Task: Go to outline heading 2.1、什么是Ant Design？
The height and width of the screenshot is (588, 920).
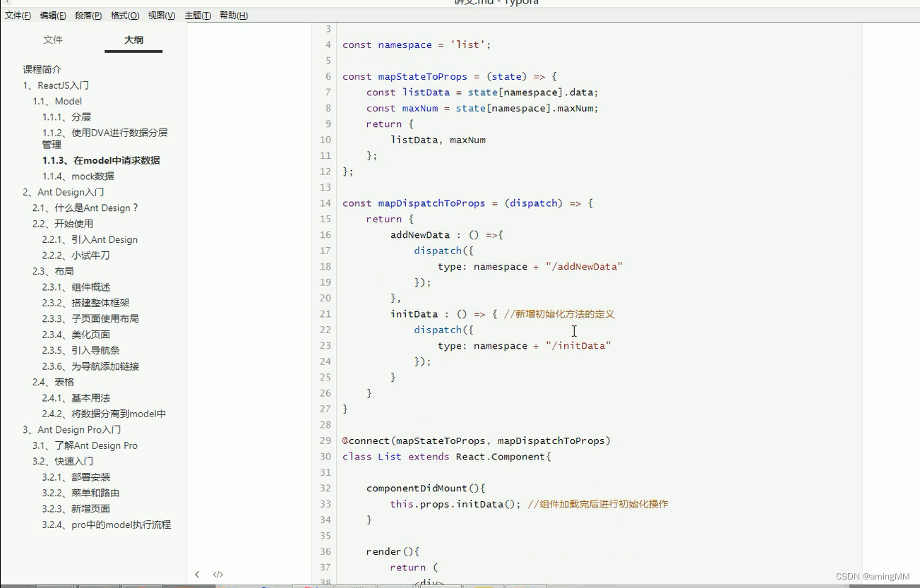Action: click(85, 208)
